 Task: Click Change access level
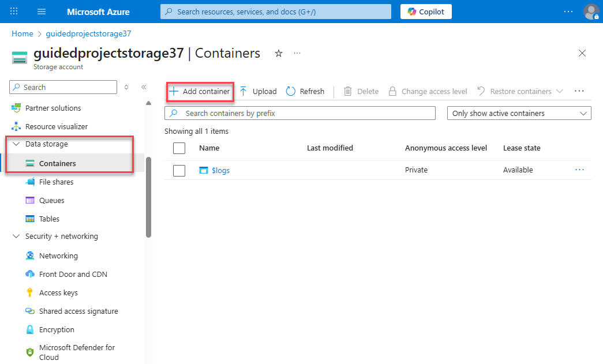coord(428,92)
